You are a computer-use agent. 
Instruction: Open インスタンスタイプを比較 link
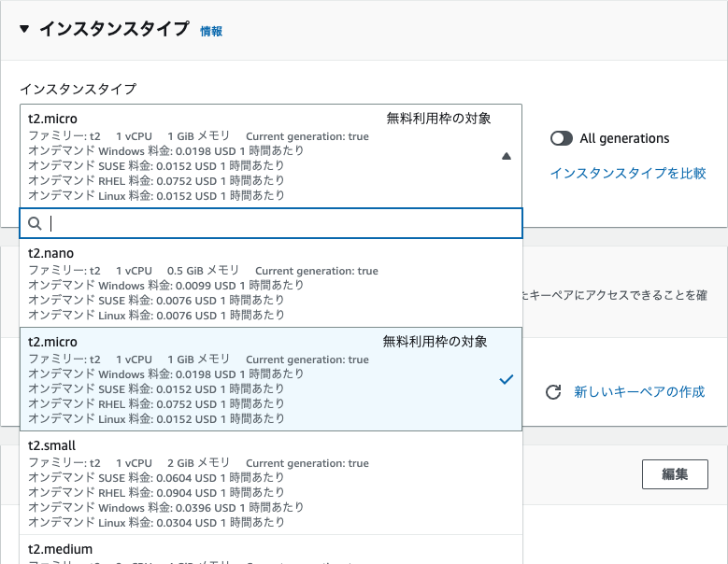[x=627, y=173]
